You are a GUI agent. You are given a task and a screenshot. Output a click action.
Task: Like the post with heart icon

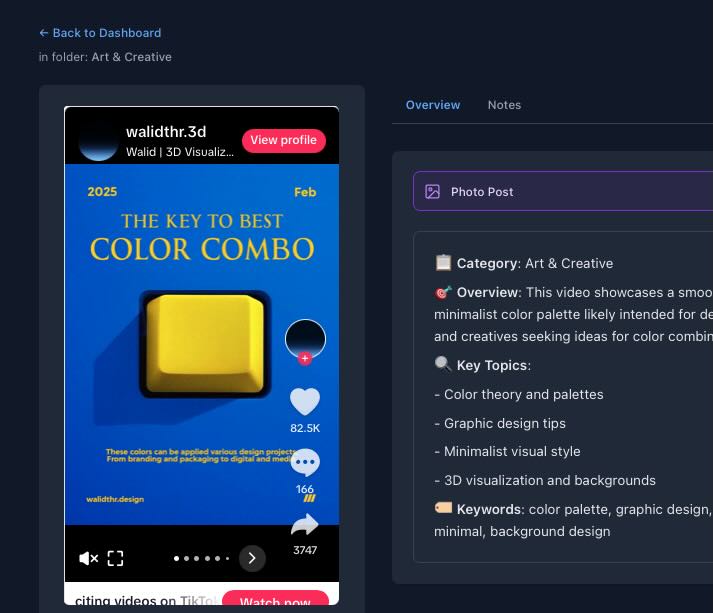pyautogui.click(x=305, y=401)
